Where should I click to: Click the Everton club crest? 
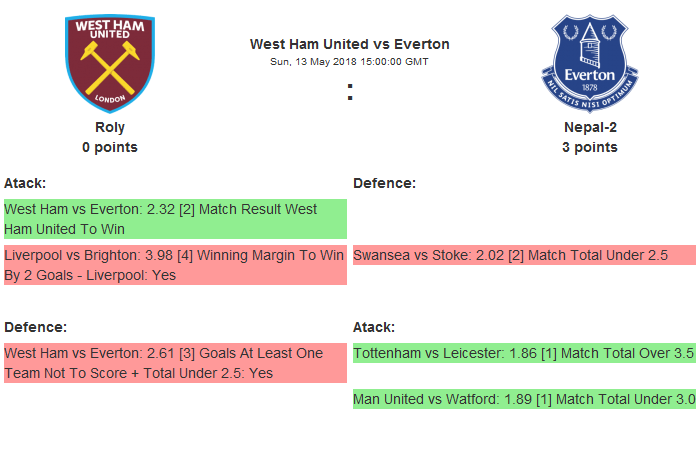588,63
